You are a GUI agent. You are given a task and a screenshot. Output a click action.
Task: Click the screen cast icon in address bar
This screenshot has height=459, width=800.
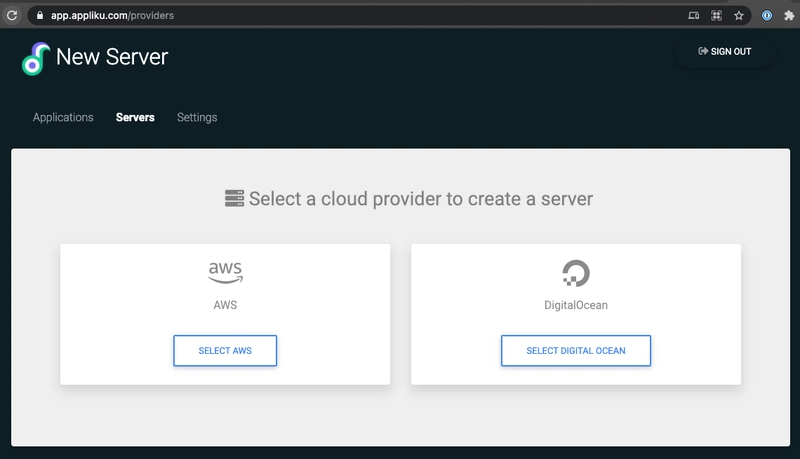coord(693,16)
